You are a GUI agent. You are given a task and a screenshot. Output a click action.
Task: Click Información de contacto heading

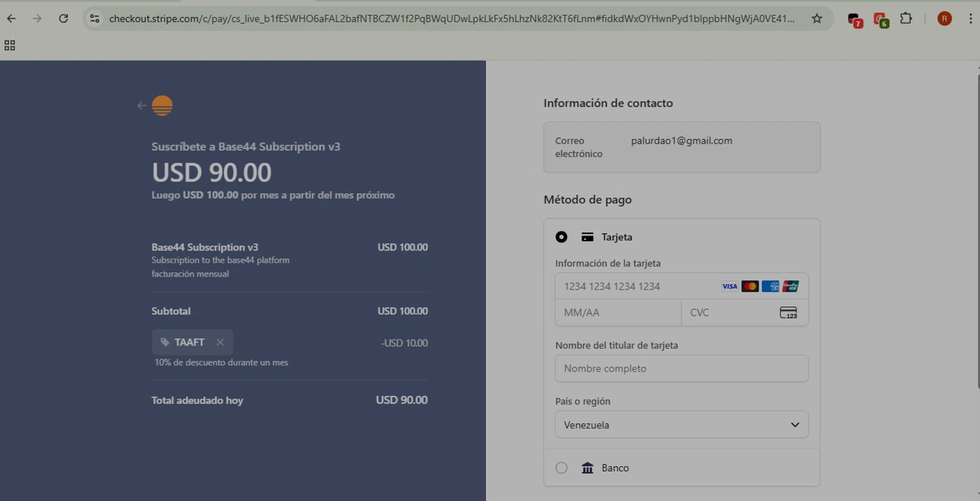[608, 103]
